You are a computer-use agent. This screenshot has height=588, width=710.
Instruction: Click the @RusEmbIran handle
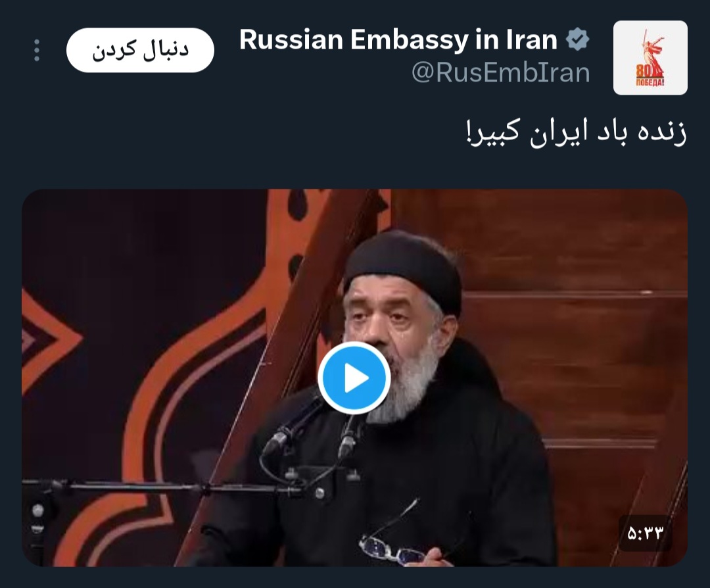501,72
